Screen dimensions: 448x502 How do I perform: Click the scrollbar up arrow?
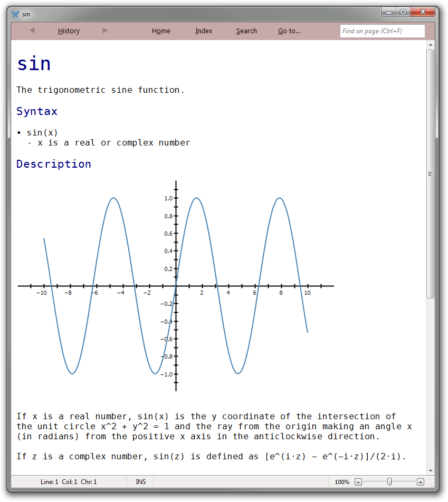click(431, 46)
